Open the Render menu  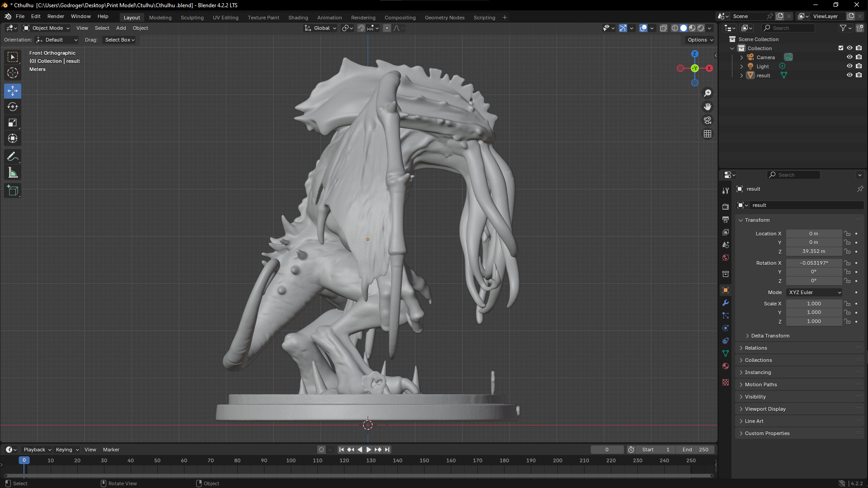tap(56, 16)
